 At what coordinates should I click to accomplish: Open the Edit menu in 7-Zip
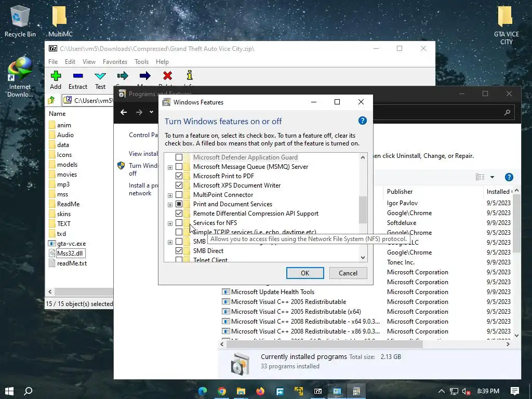pyautogui.click(x=70, y=62)
